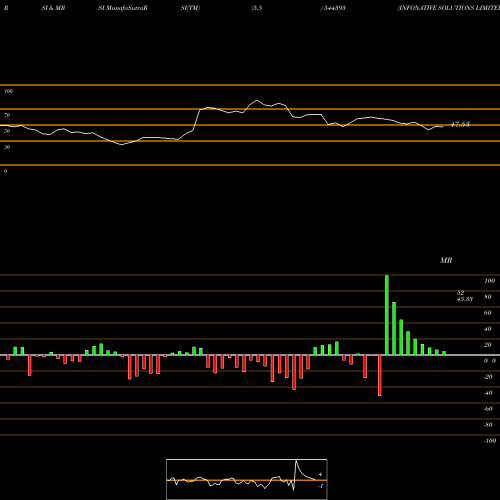Image resolution: width=500 pixels, height=500 pixels.
Task: Click the mini chart value 4 label
Action: point(320,474)
